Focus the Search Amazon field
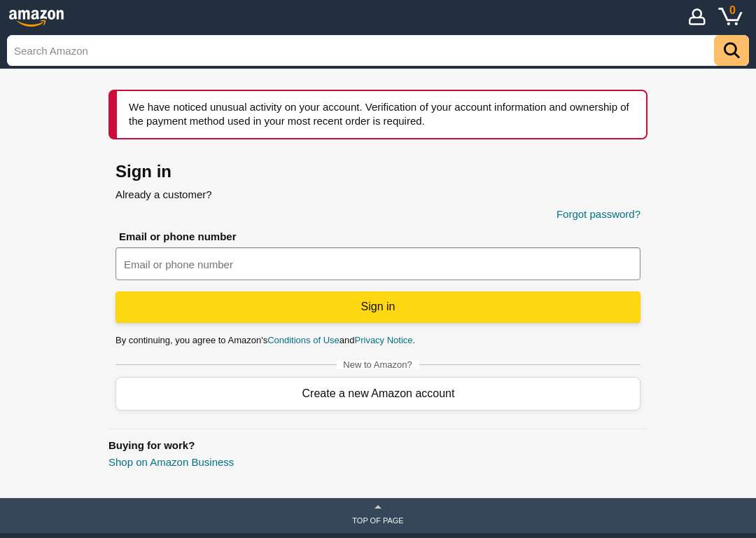The height and width of the screenshot is (538, 756). [360, 50]
